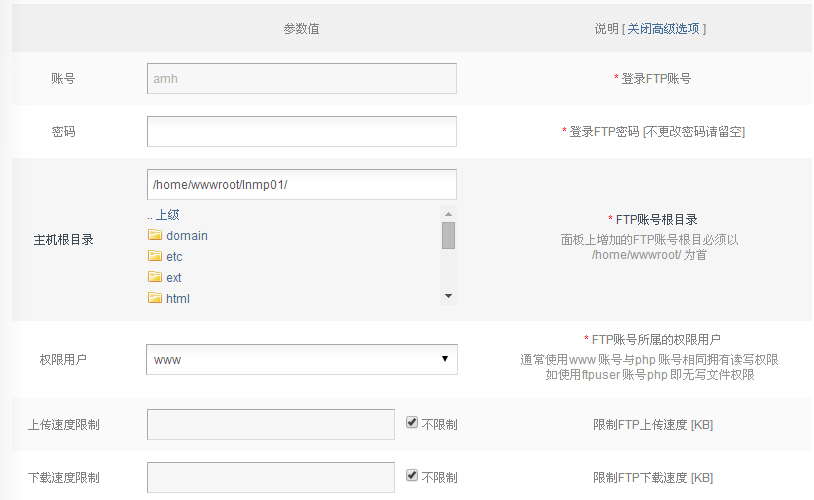The height and width of the screenshot is (500, 814).
Task: Click 关闭高级选项 link
Action: 664,29
